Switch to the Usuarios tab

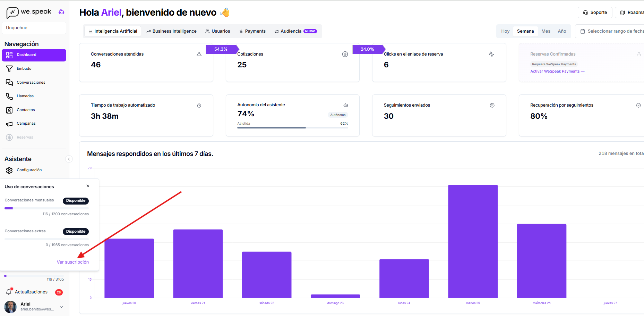(218, 31)
